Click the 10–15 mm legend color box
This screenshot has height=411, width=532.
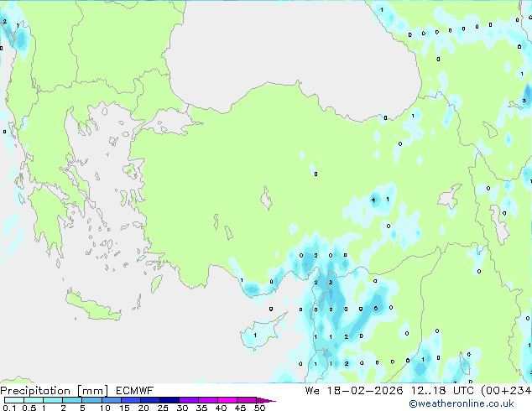[111, 400]
